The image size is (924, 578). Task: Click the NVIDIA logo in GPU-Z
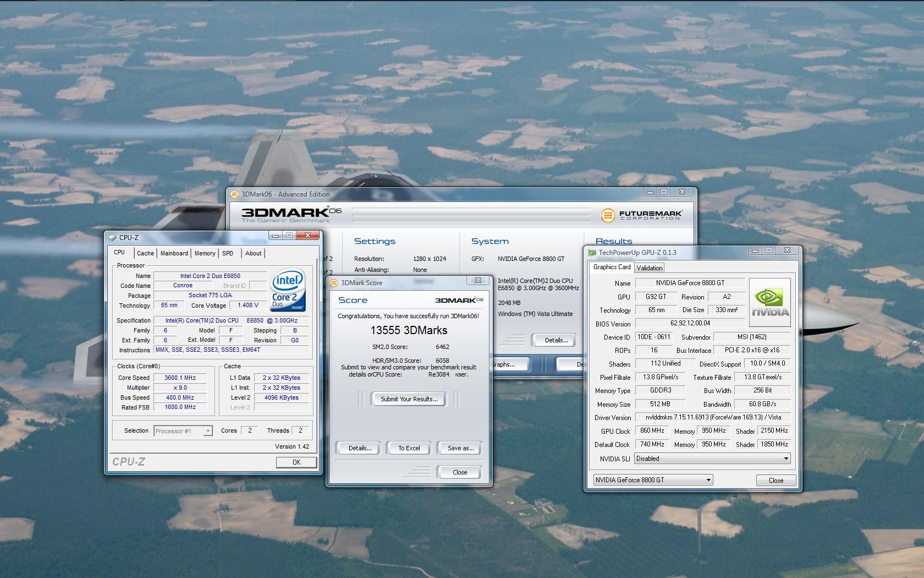click(770, 303)
